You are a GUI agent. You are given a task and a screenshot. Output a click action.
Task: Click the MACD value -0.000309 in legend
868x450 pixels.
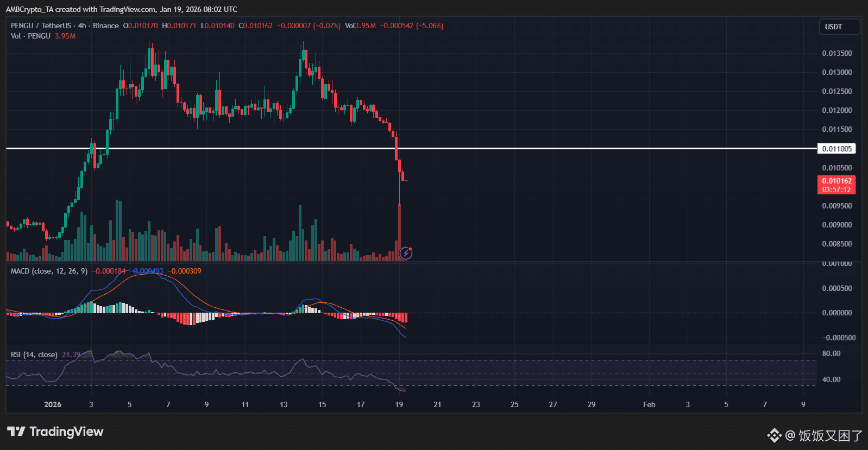(x=185, y=271)
